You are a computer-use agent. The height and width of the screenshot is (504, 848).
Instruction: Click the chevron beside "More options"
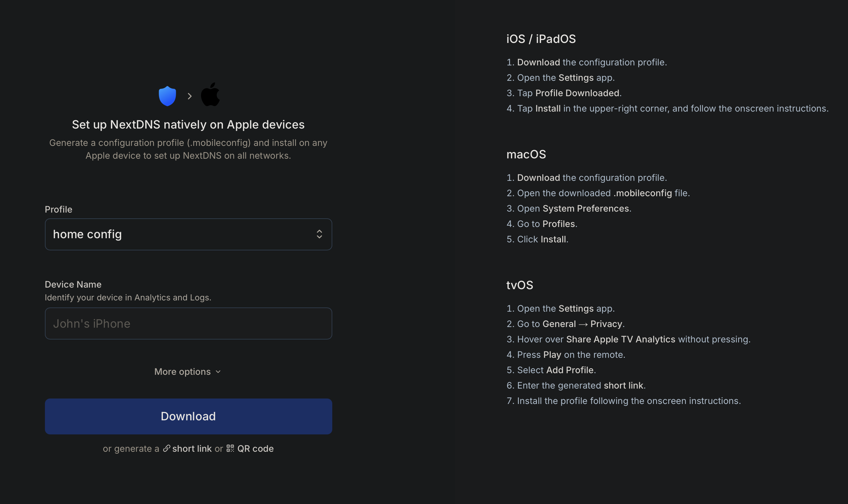click(x=218, y=372)
